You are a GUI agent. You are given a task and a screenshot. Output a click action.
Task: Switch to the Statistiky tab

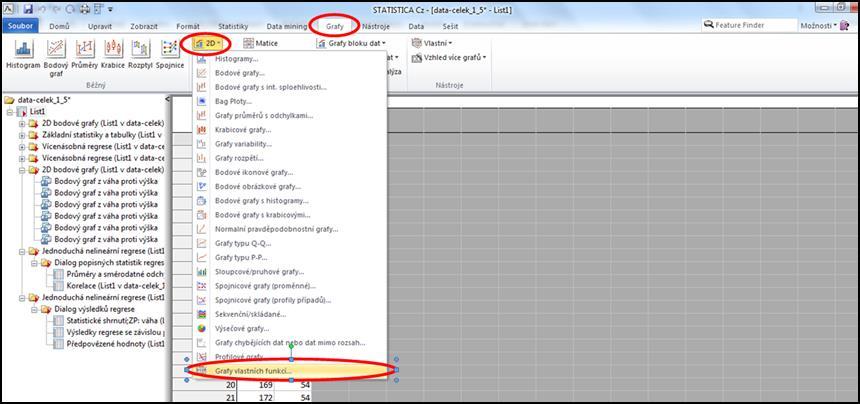click(233, 26)
